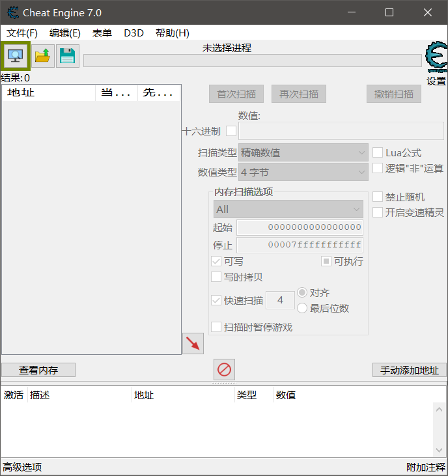Click the save floppy disk icon

pos(67,56)
